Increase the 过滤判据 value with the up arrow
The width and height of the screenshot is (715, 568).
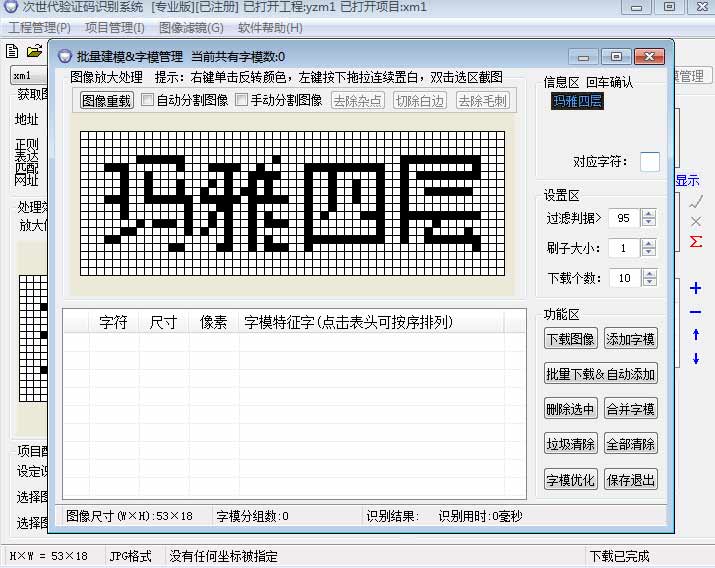coord(649,213)
